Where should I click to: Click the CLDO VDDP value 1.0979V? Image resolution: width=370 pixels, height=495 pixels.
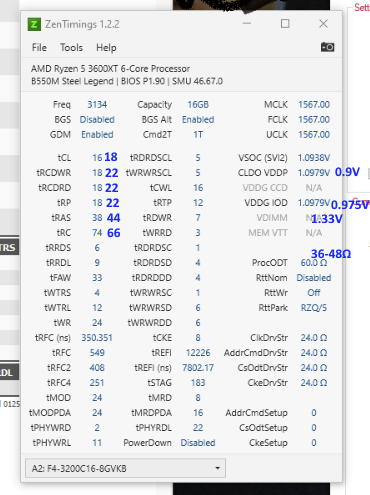(x=314, y=173)
